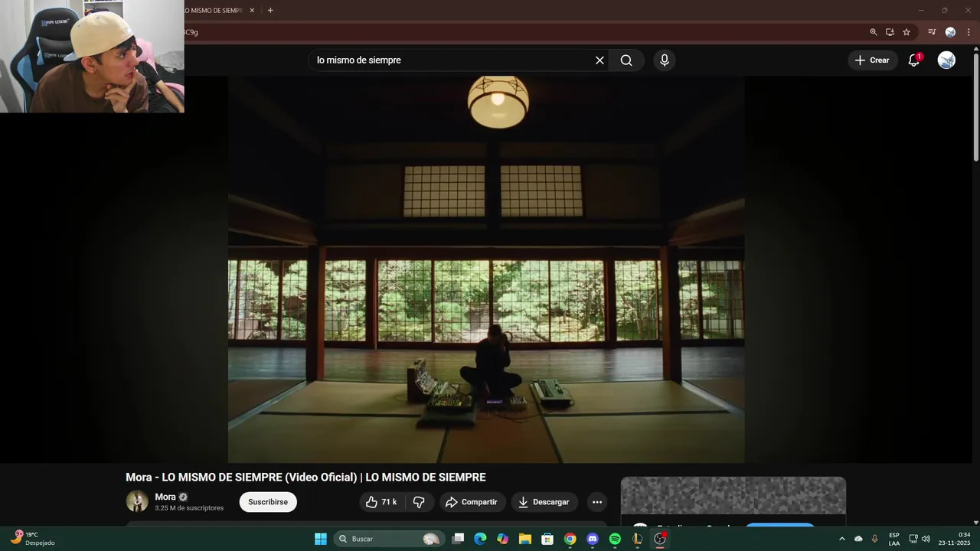Open the volume tray icon
The width and height of the screenshot is (980, 551).
[x=926, y=539]
